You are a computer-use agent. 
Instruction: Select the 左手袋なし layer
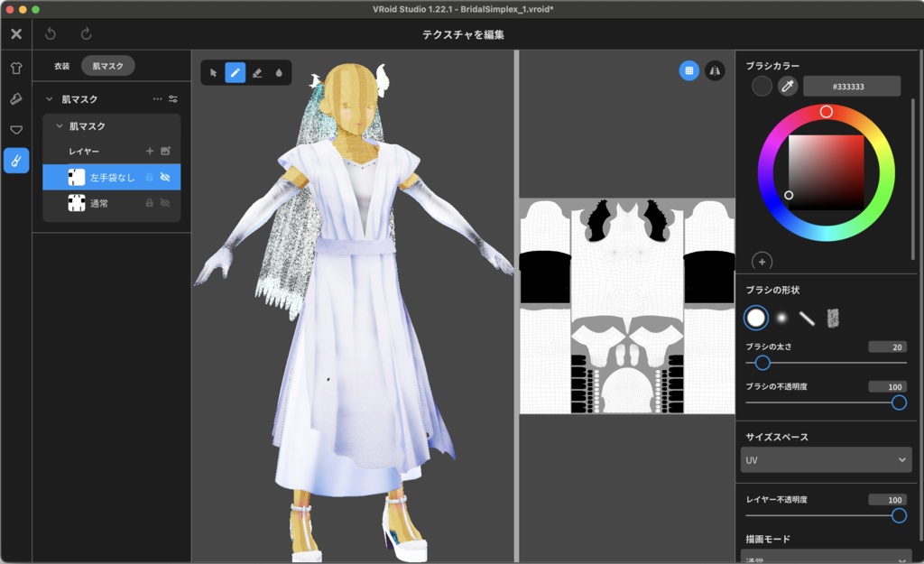click(x=112, y=177)
